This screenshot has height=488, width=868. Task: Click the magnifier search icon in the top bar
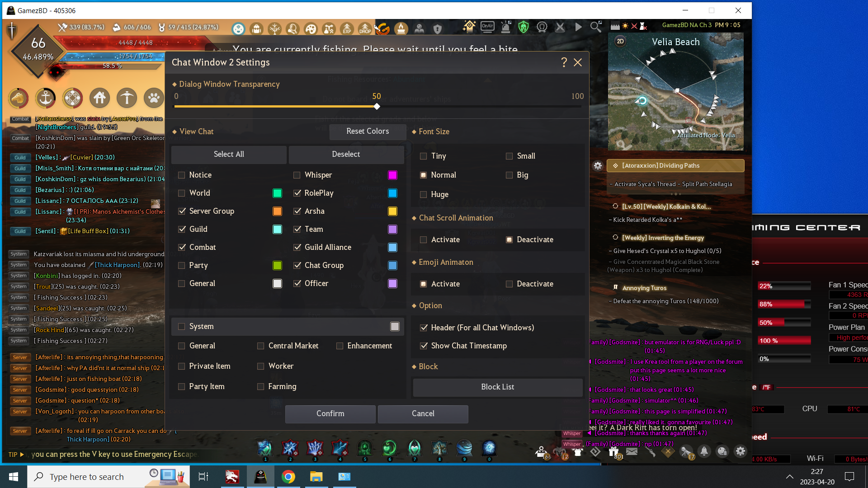[x=596, y=27]
